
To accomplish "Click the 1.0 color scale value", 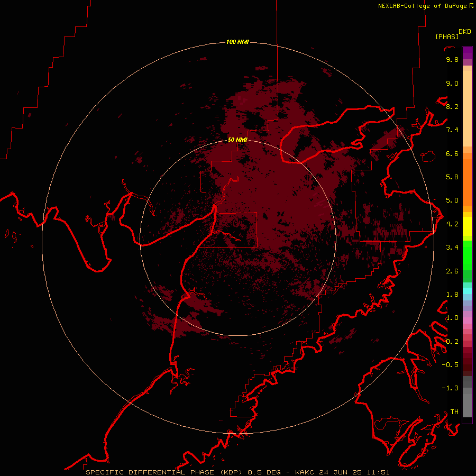I will [452, 318].
